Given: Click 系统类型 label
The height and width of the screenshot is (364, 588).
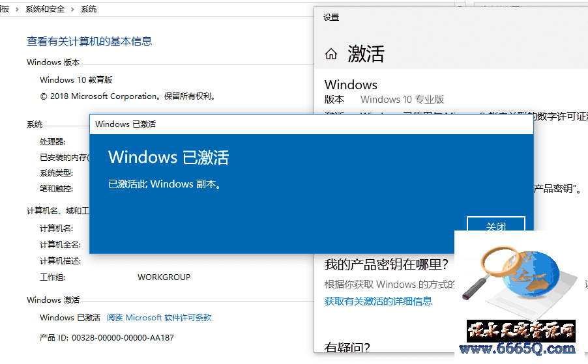Looking at the screenshot, I should [56, 173].
